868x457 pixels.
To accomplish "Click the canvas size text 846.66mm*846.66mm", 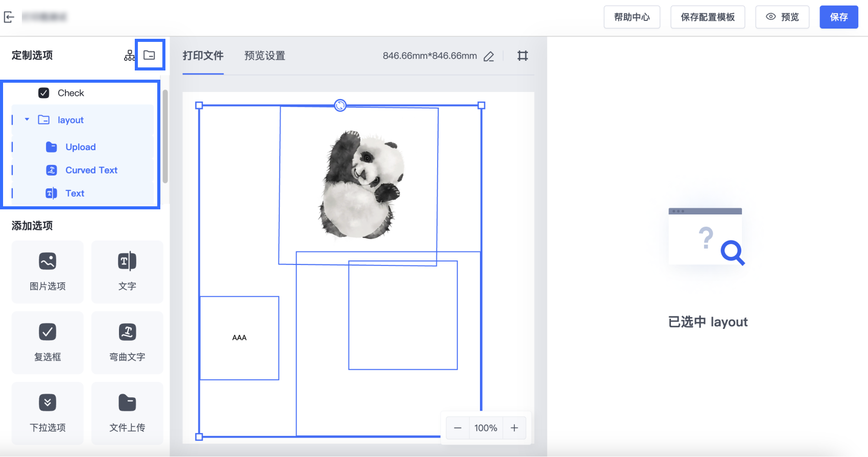I will coord(430,56).
